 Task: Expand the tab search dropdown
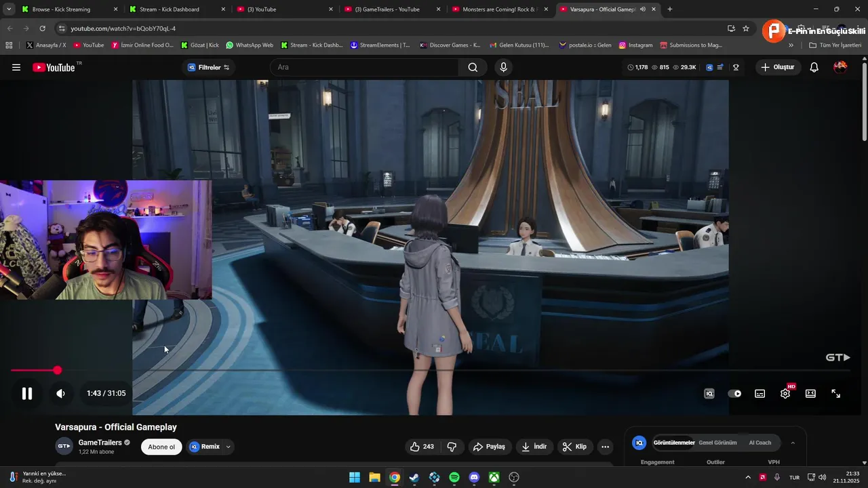point(8,9)
